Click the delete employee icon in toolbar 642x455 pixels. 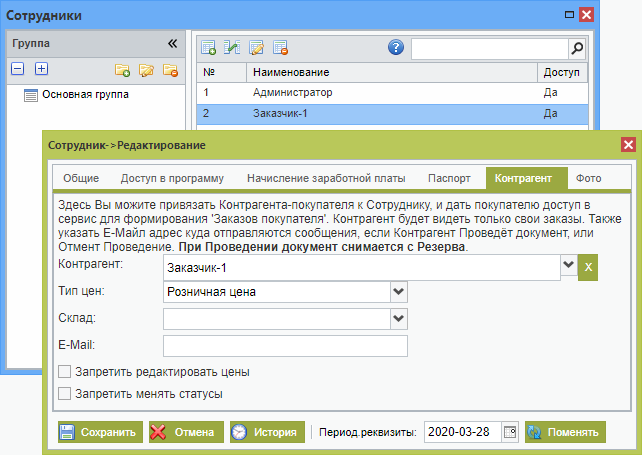pyautogui.click(x=281, y=48)
